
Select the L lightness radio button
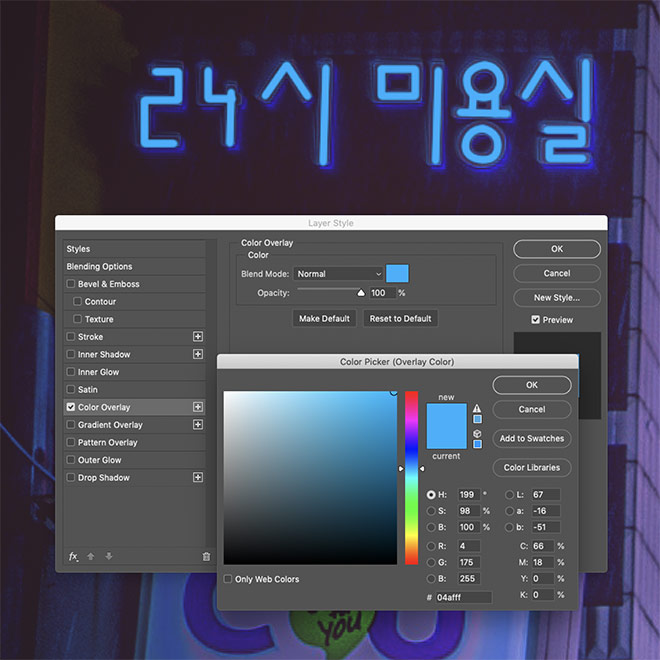tap(509, 495)
